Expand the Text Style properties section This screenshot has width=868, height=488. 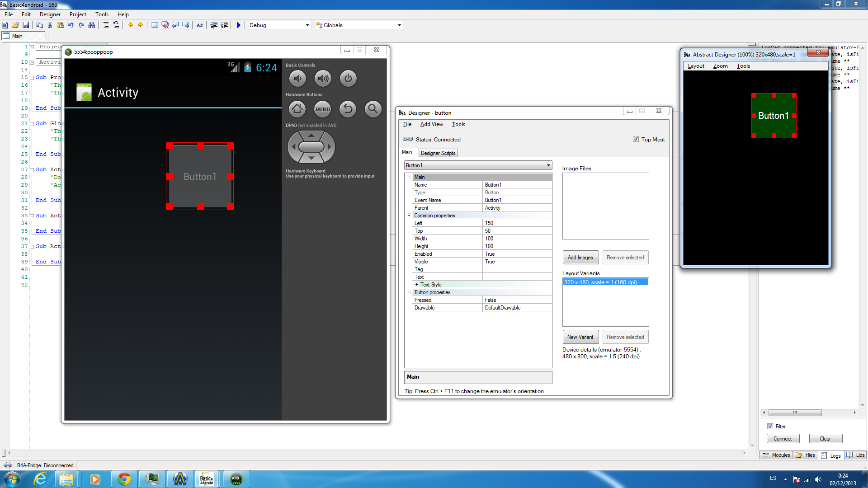coord(416,284)
